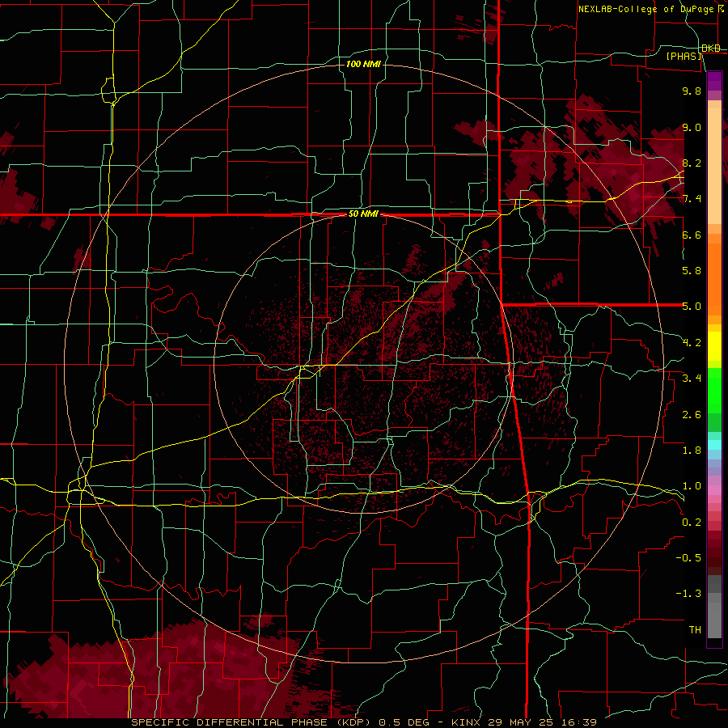Select the 5.8 scale label
This screenshot has width=728, height=728.
[692, 271]
